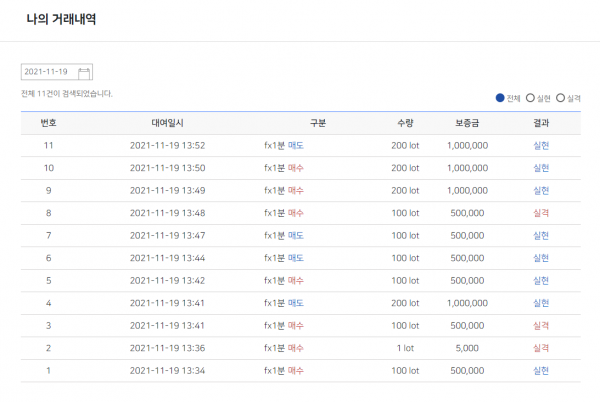
Task: Select the timestamp 2021-11-19 13:50
Action: 168,168
